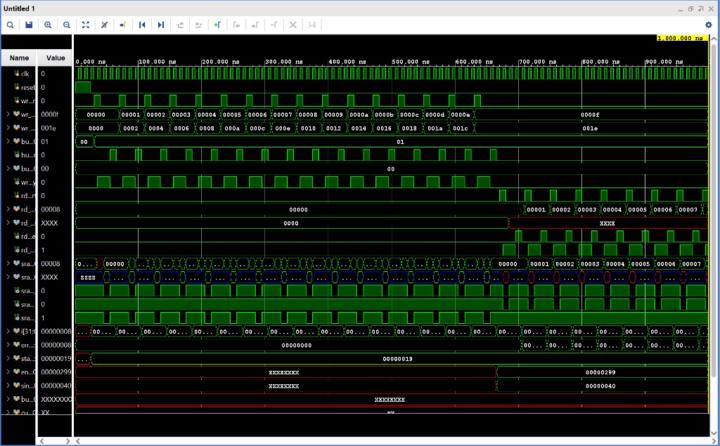Click the Zoom In icon
This screenshot has width=720, height=446.
(x=47, y=24)
